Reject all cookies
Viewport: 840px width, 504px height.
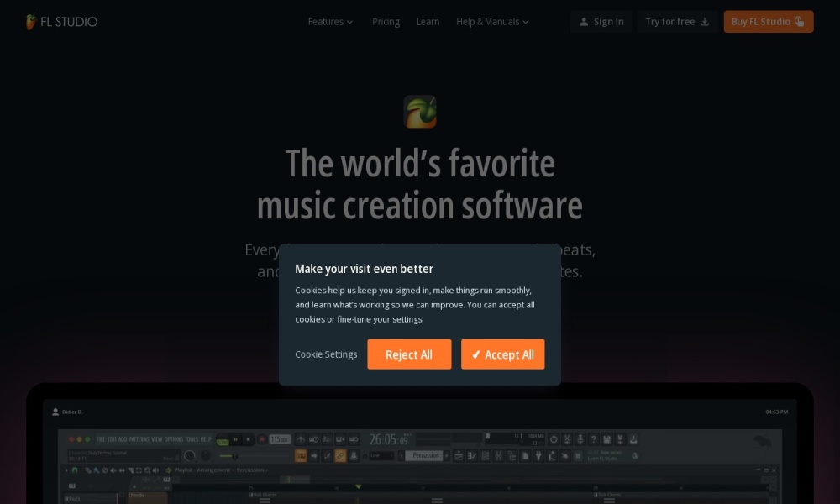point(409,354)
